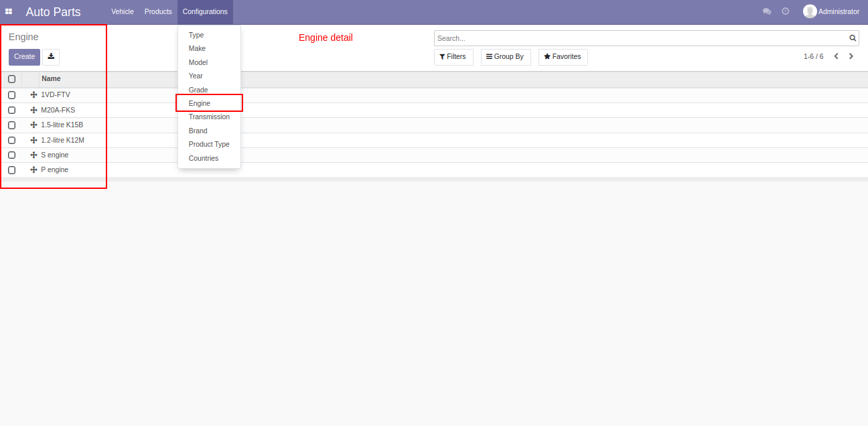Focus the Search input field
Image resolution: width=868 pixels, height=426 pixels.
tap(641, 38)
